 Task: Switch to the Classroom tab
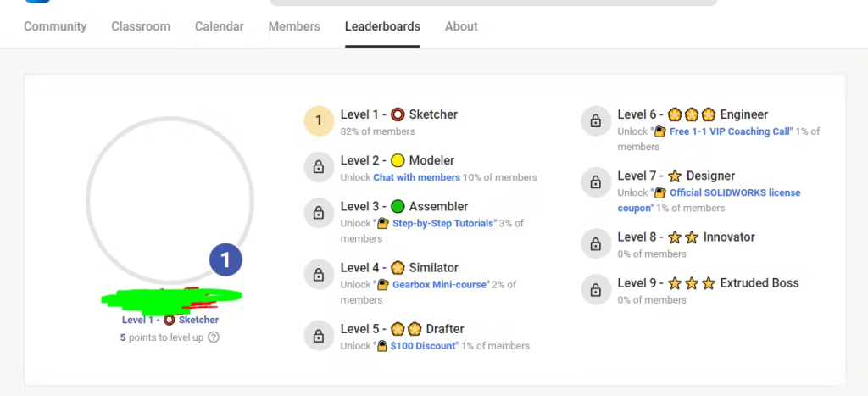click(141, 26)
